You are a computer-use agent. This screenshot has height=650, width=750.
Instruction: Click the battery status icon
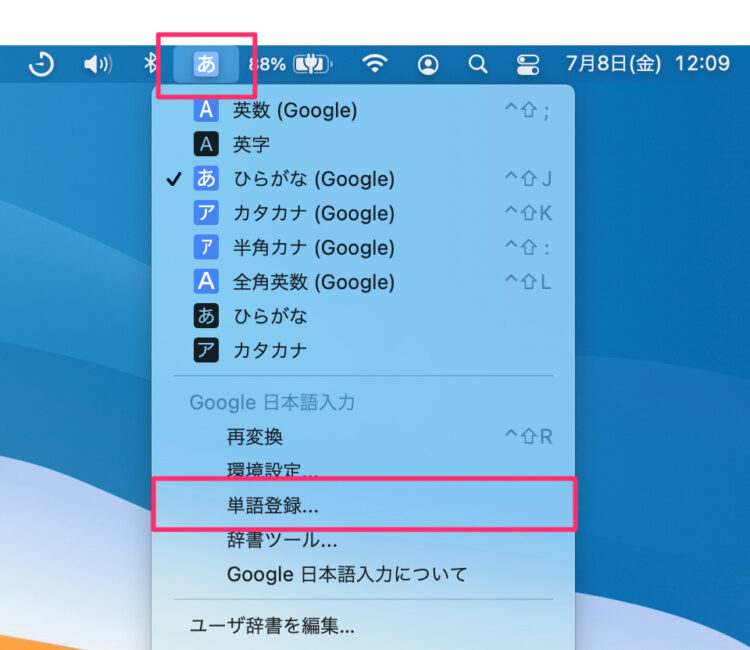(313, 64)
